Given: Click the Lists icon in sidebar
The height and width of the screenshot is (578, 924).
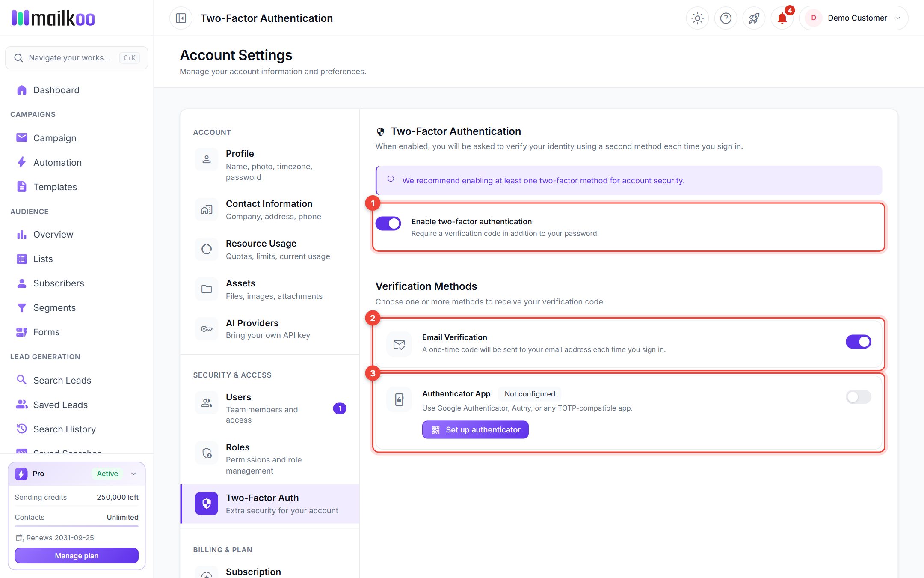Looking at the screenshot, I should pyautogui.click(x=21, y=259).
